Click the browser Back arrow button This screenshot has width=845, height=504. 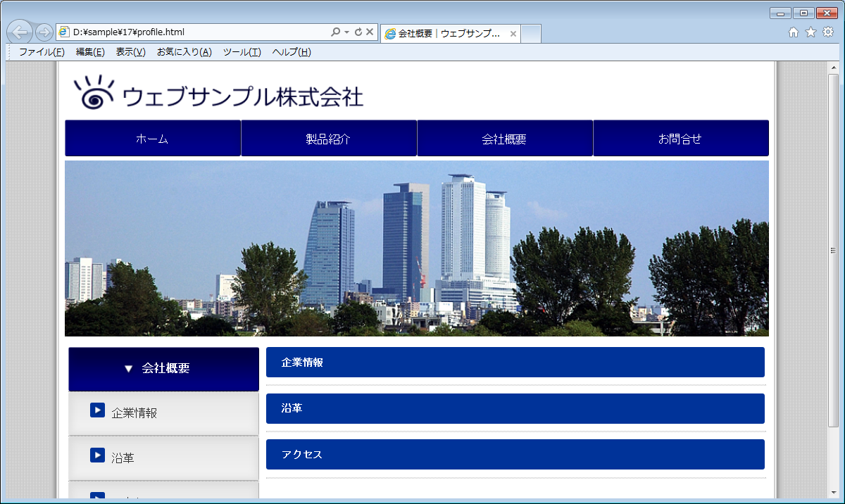coord(20,32)
